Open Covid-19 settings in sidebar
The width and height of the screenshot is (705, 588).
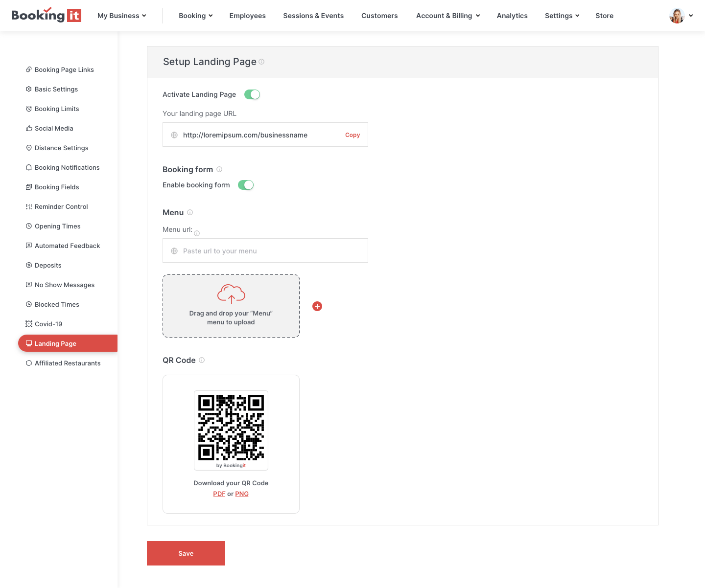(48, 324)
